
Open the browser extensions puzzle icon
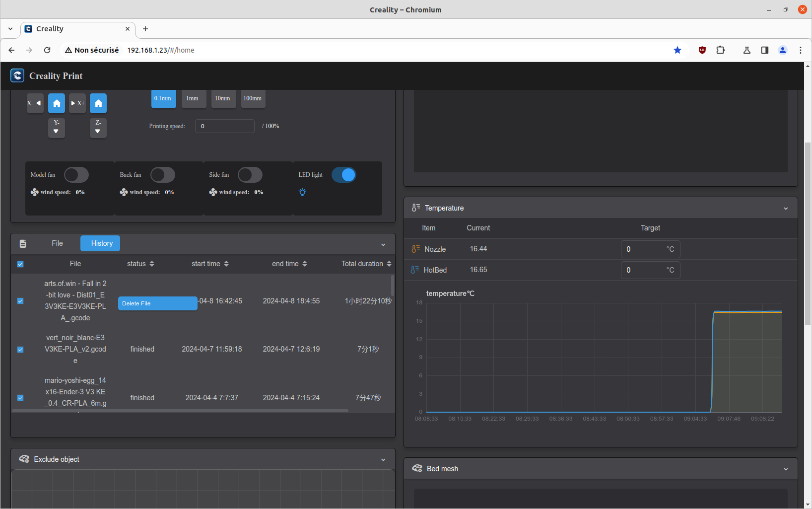click(720, 50)
